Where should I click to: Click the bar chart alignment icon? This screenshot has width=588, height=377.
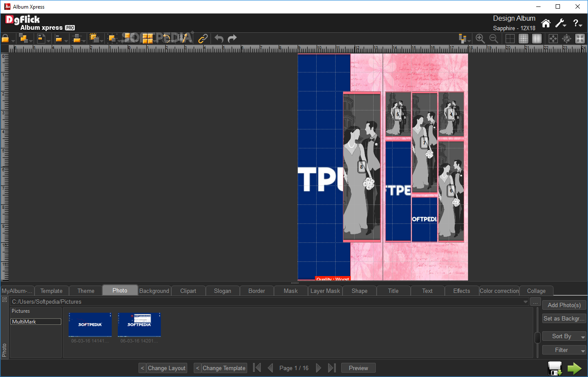tap(463, 38)
